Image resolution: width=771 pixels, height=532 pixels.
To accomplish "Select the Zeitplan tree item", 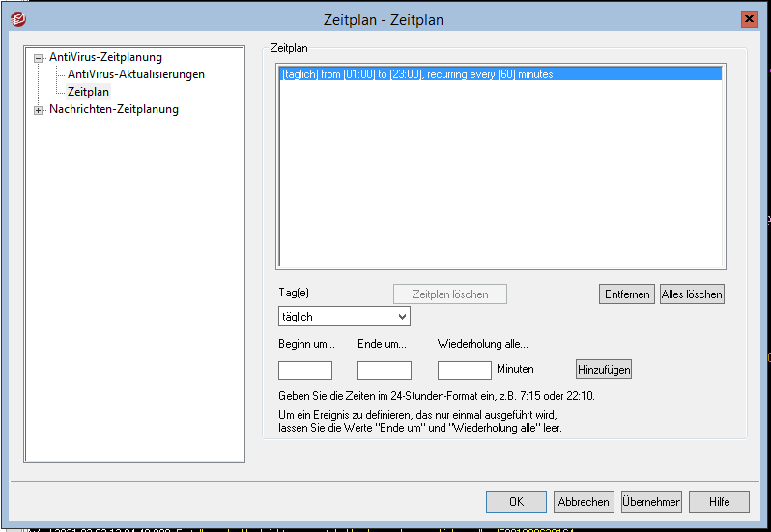I will tap(88, 92).
